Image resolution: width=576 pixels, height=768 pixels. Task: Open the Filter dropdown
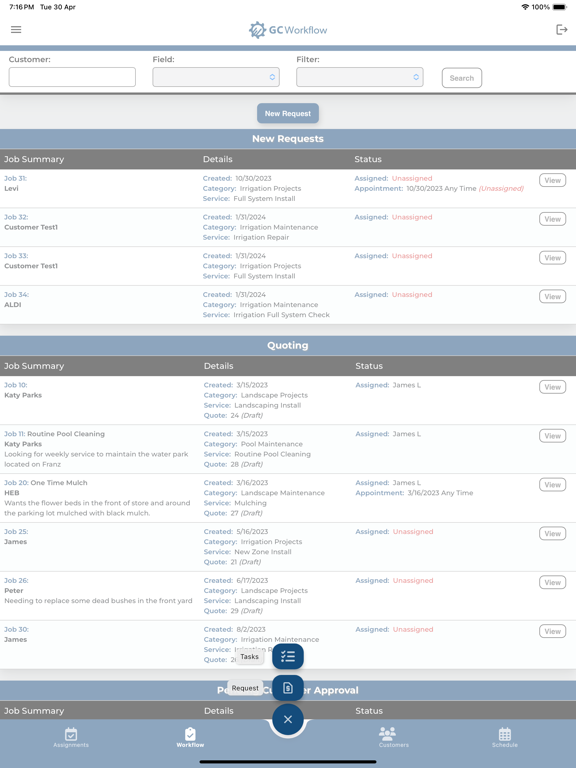tap(360, 77)
